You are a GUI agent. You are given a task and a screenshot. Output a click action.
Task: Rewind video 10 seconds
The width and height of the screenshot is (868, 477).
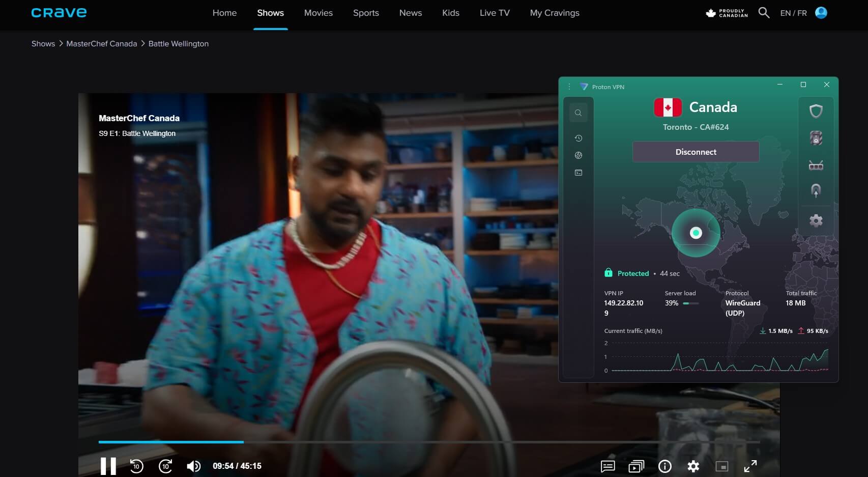coord(136,466)
